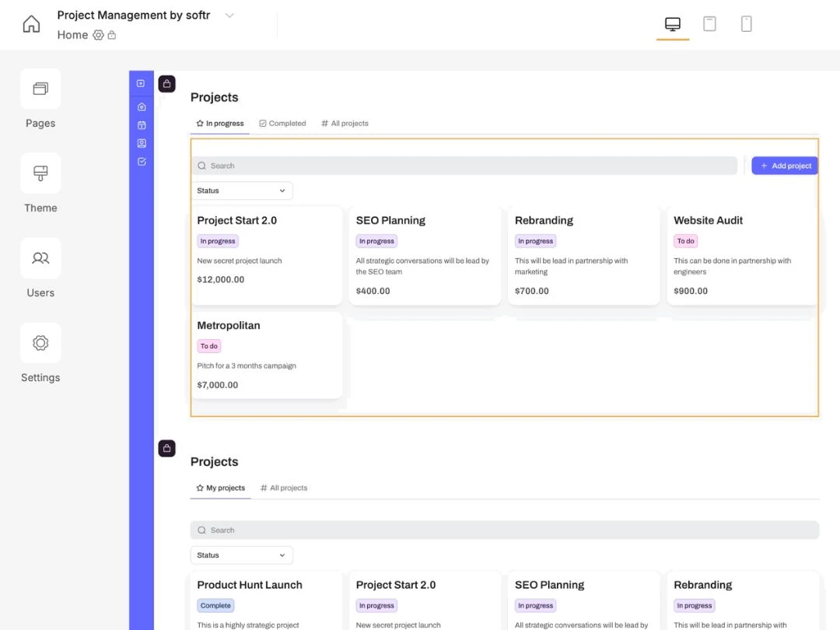
Task: Click the $400.00 amount
Action: [x=373, y=291]
